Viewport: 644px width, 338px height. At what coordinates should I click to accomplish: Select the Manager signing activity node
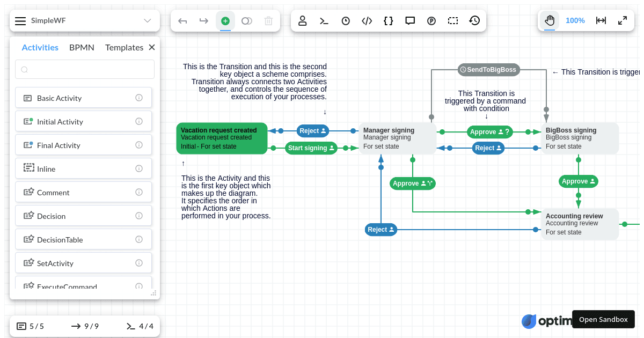[397, 138]
